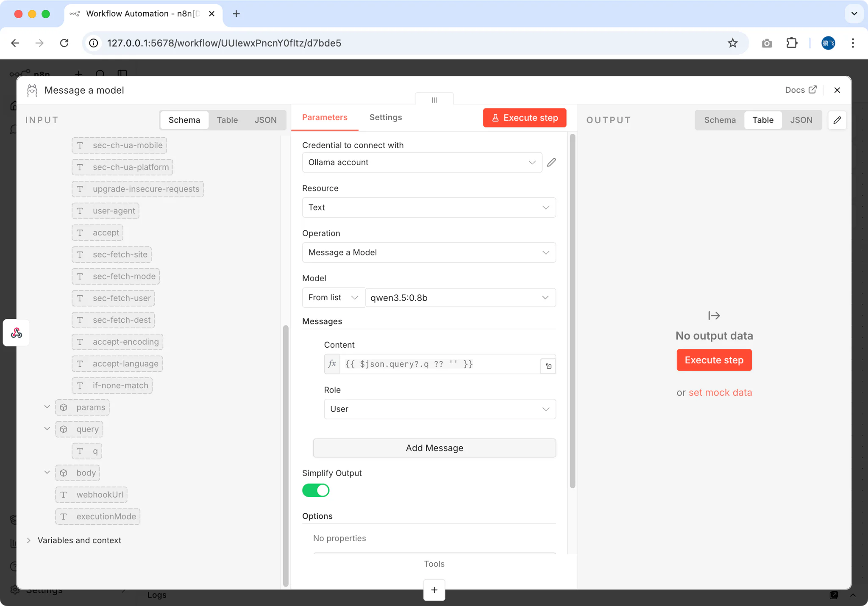Click the credential edit pencil icon
Screen dimensions: 868x606
(x=551, y=163)
